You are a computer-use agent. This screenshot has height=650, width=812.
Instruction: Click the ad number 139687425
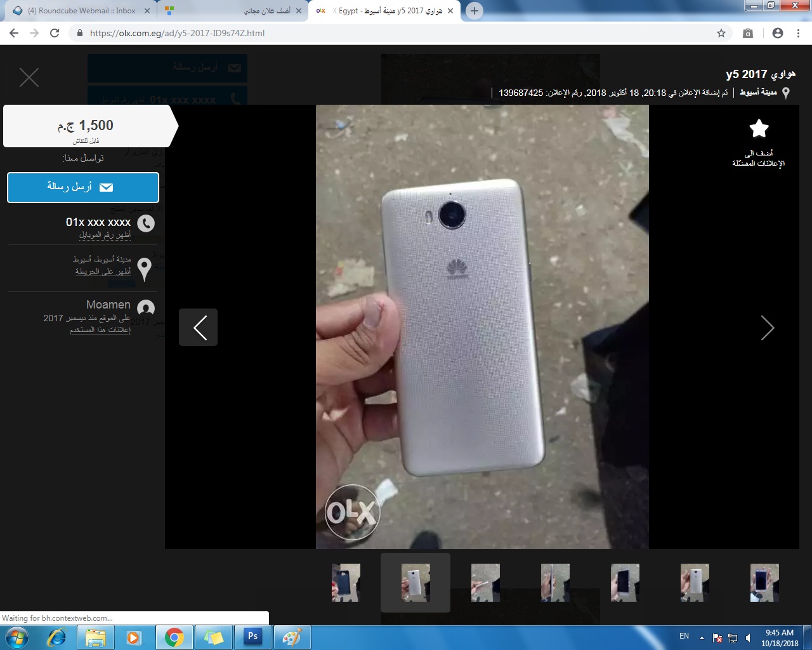point(521,93)
